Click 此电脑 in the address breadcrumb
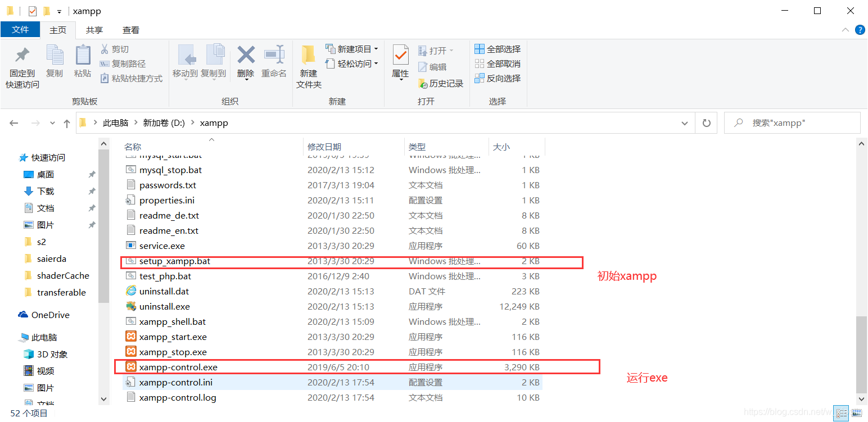The width and height of the screenshot is (868, 422). click(115, 122)
